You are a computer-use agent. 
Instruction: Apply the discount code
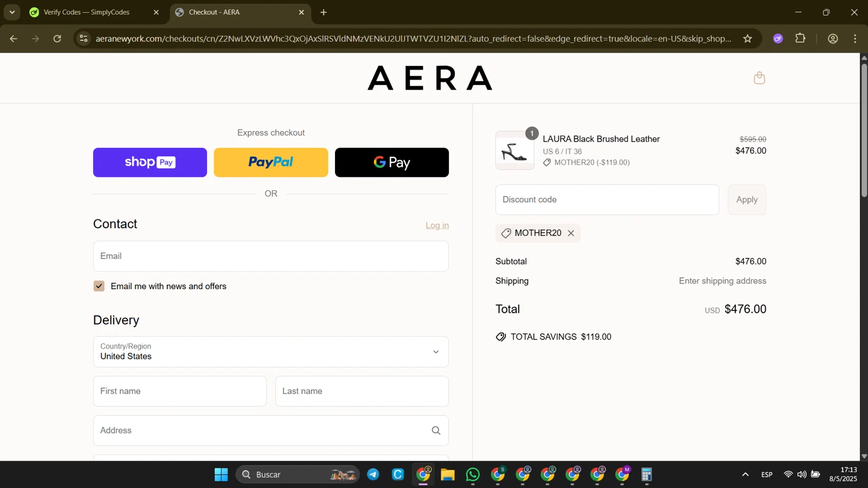point(746,199)
